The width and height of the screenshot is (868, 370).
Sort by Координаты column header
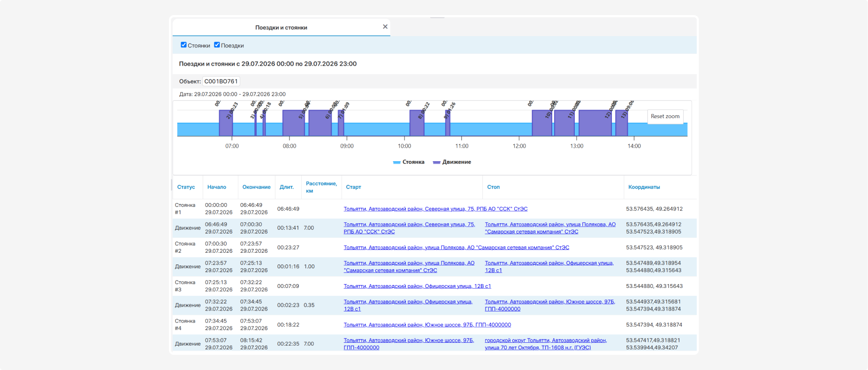point(644,187)
